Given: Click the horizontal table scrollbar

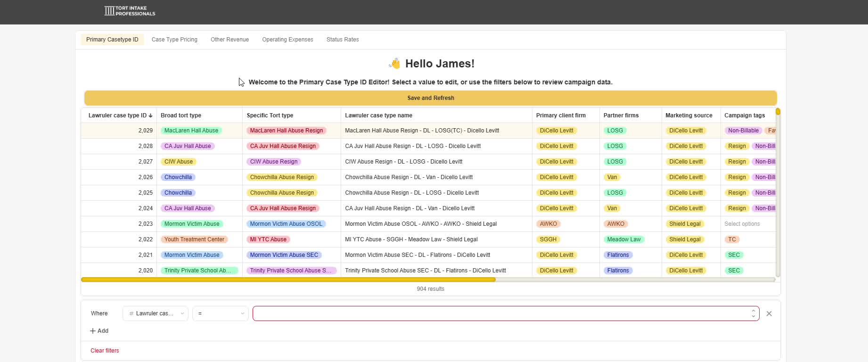Looking at the screenshot, I should pos(288,280).
